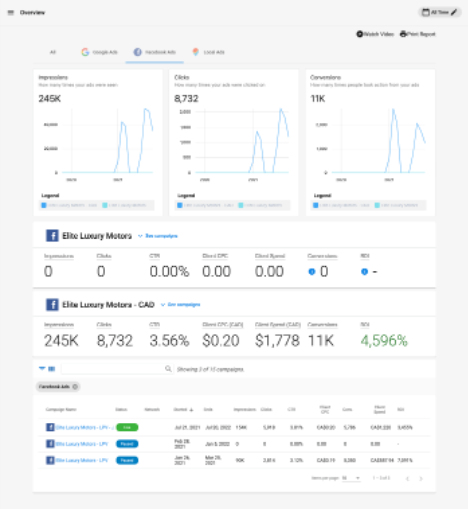Screen dimensions: 468x509
Task: Open the column chooser icon
Action: (52, 369)
